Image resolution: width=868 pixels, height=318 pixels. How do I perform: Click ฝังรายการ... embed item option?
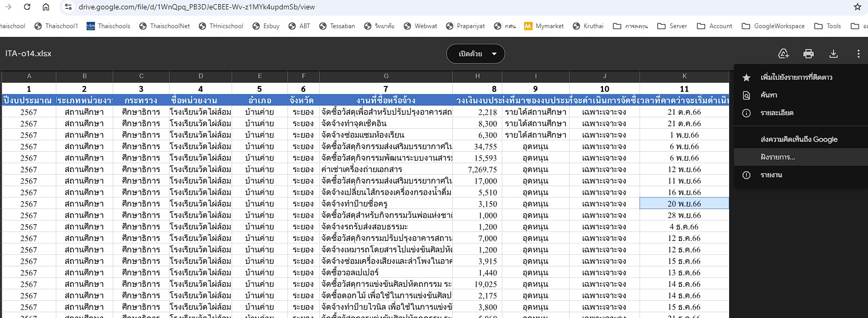[x=777, y=157]
